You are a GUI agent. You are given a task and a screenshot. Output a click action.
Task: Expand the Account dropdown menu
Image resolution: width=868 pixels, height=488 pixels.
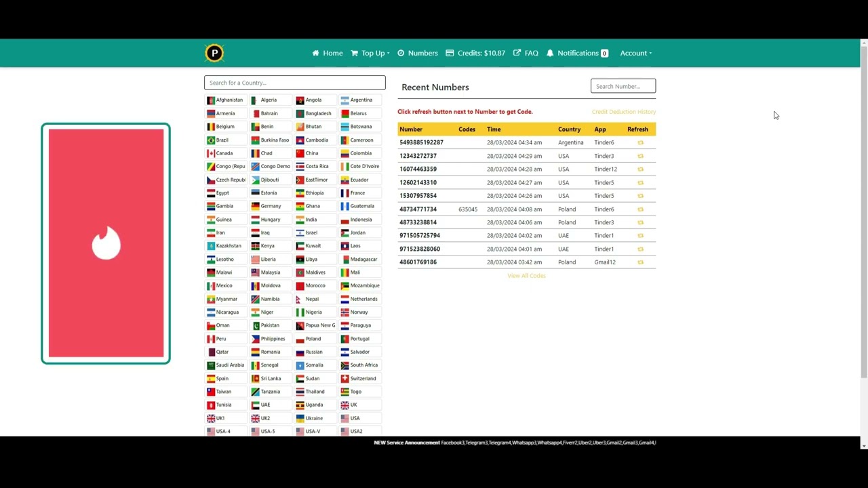coord(636,53)
